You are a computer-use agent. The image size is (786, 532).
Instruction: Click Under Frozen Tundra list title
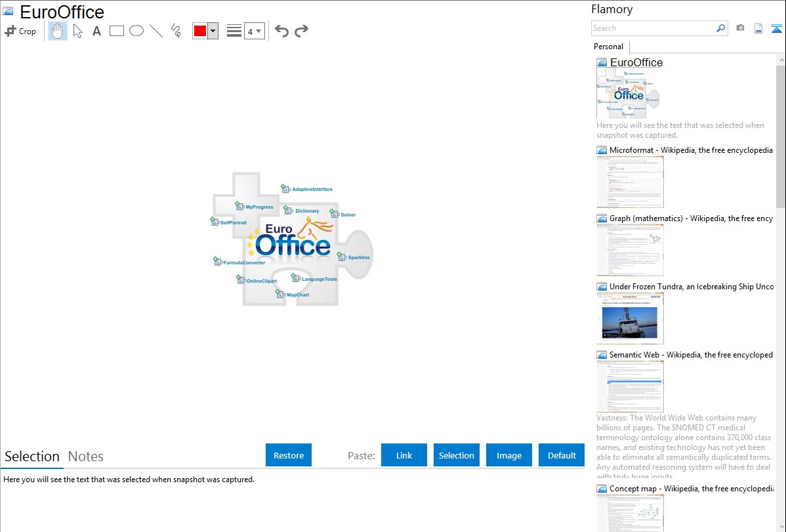coord(692,286)
